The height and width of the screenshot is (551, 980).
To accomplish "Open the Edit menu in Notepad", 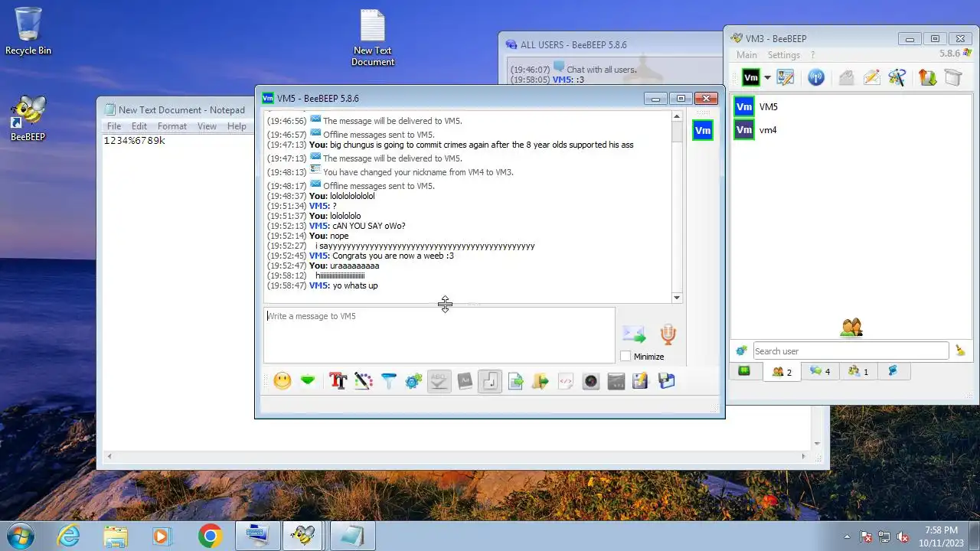I will pos(139,126).
